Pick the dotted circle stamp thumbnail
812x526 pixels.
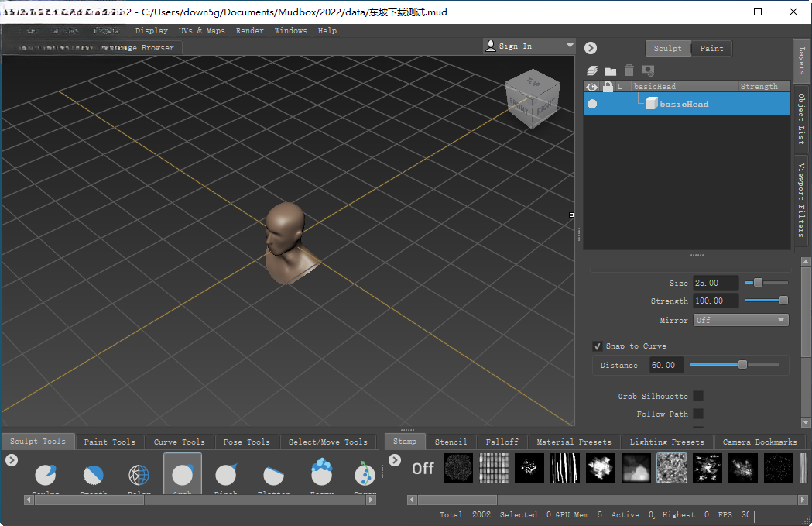click(x=458, y=468)
